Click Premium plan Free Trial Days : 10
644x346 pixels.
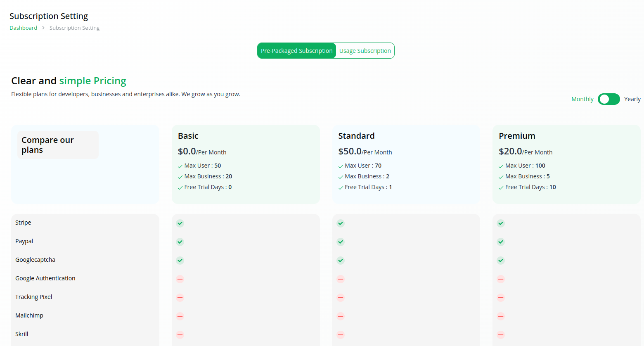527,187
